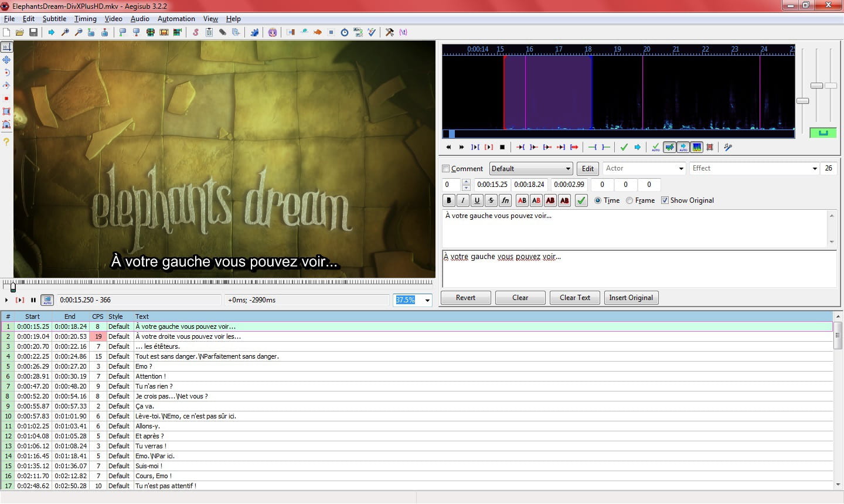Open the Automation Manager anime face icon
This screenshot has height=504, width=844.
click(x=273, y=32)
